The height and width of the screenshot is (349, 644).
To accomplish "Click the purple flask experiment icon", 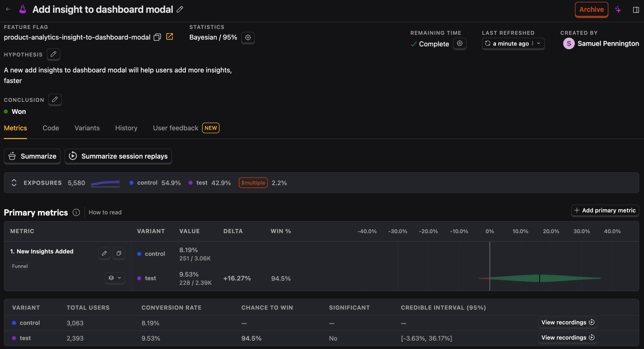I will pos(23,9).
